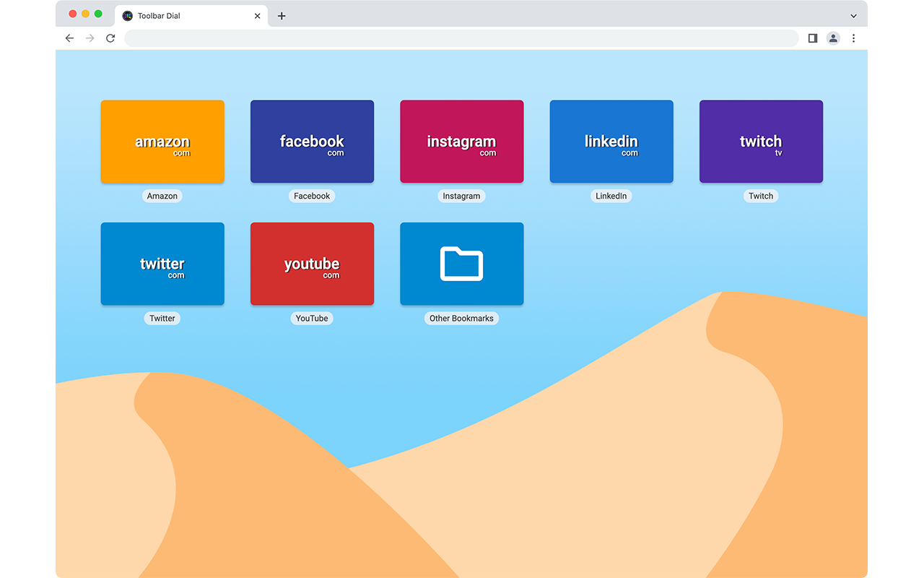Screen dimensions: 924x578
Task: Open the Facebook speed dial tile
Action: point(312,142)
